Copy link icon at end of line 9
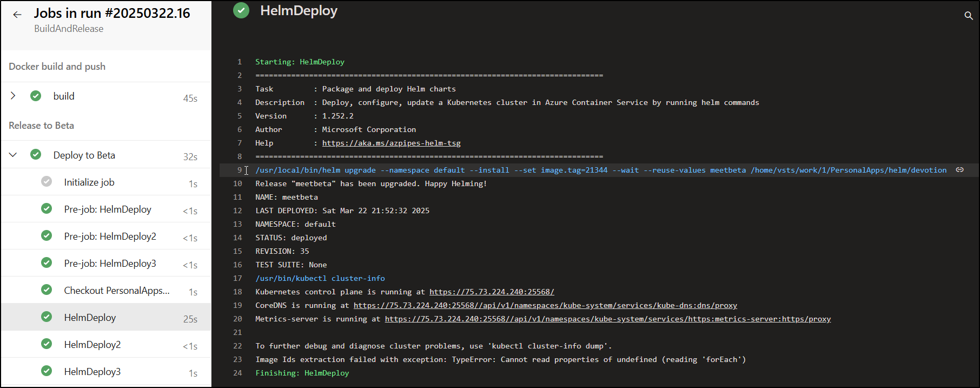This screenshot has height=388, width=980. click(960, 170)
